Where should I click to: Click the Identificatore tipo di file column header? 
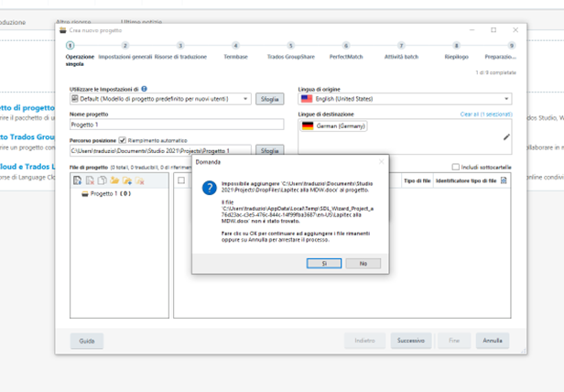click(x=466, y=180)
